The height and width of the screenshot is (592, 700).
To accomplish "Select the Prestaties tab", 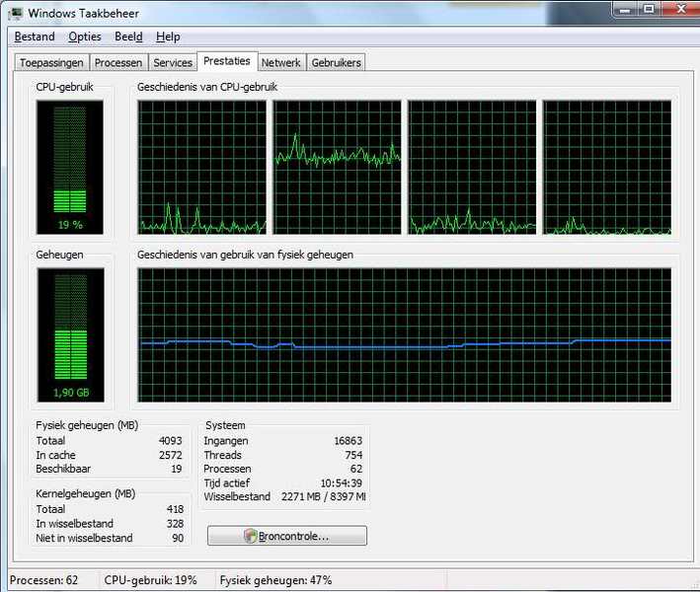I will pos(227,61).
